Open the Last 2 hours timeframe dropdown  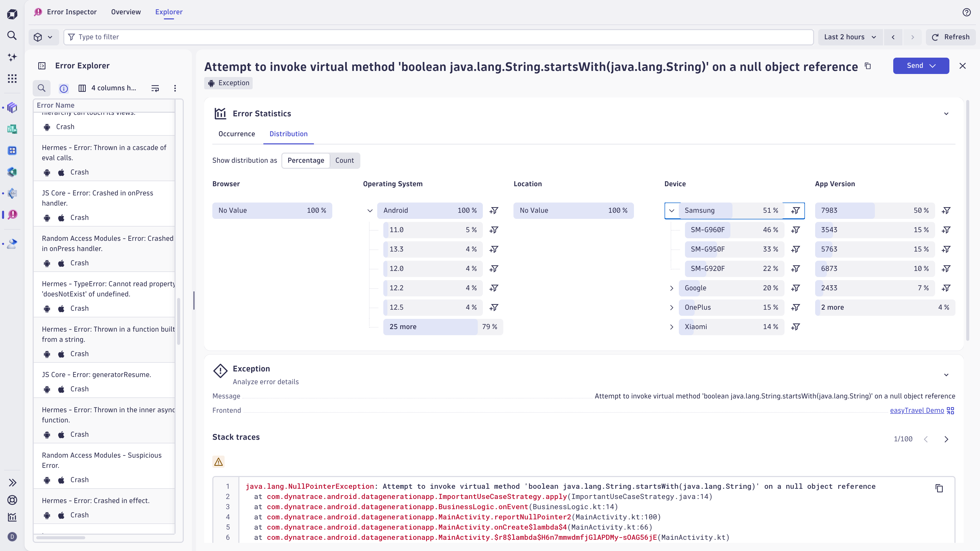(850, 37)
